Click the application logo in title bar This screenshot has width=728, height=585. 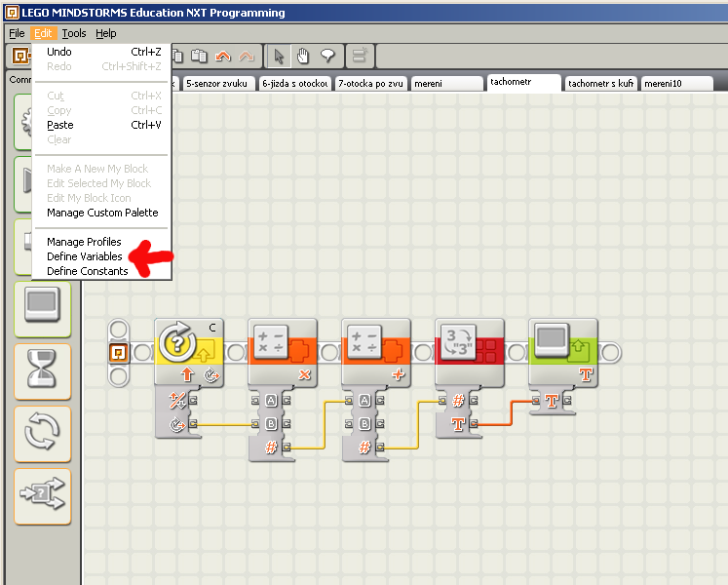(12, 13)
